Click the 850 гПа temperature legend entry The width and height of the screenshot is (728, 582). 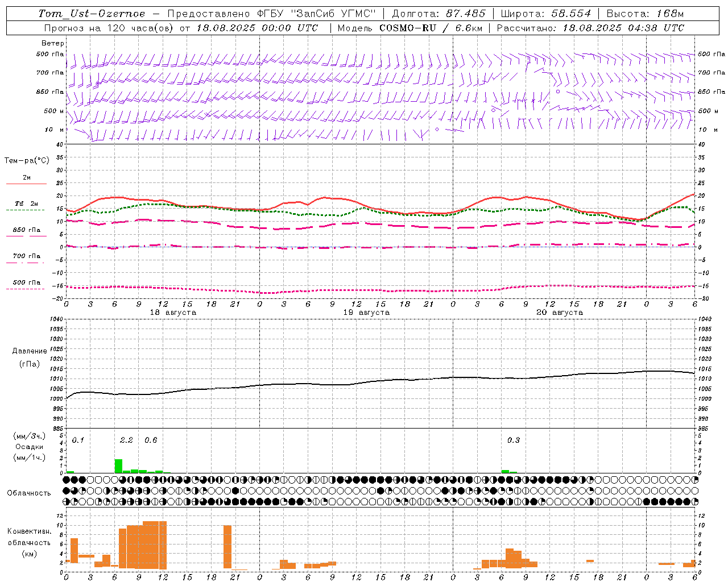(x=27, y=230)
